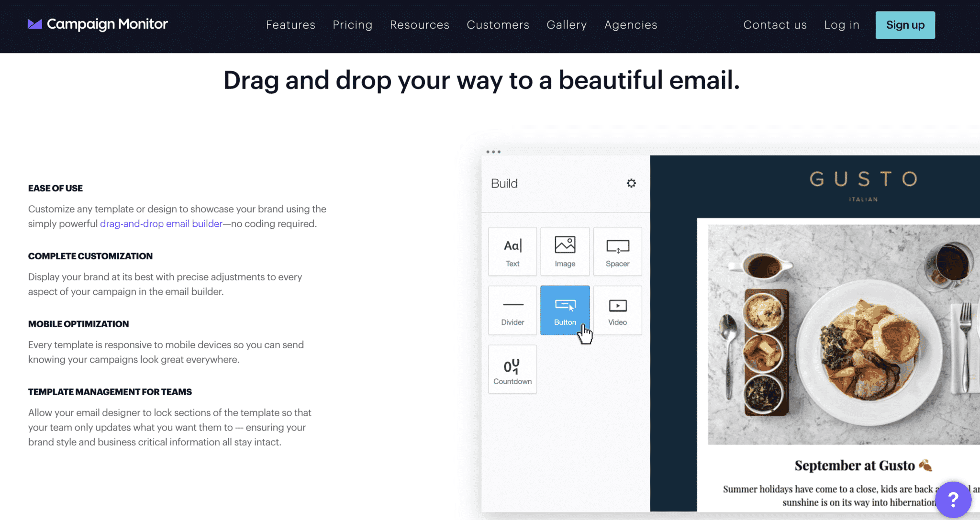
Task: Click the Video block icon
Action: click(617, 310)
